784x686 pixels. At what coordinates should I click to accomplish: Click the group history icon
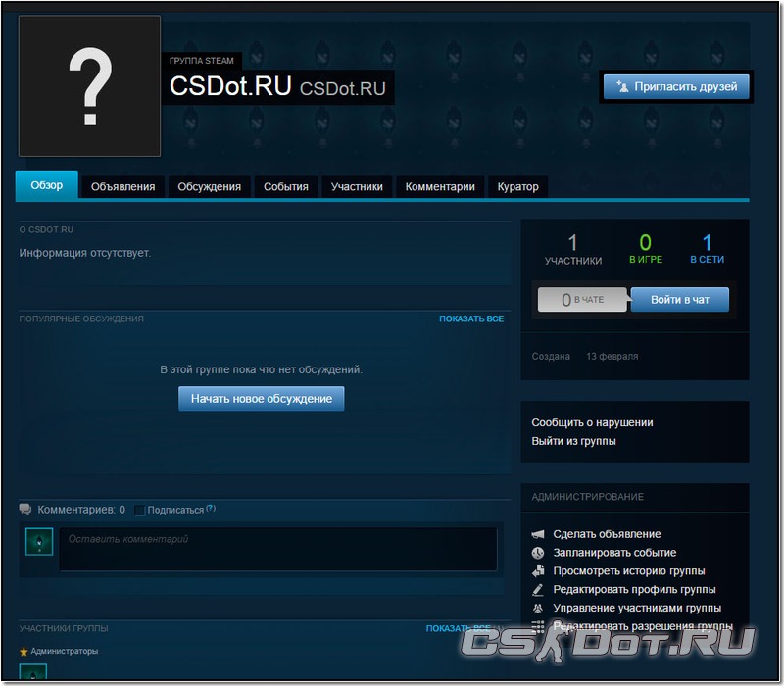[537, 571]
